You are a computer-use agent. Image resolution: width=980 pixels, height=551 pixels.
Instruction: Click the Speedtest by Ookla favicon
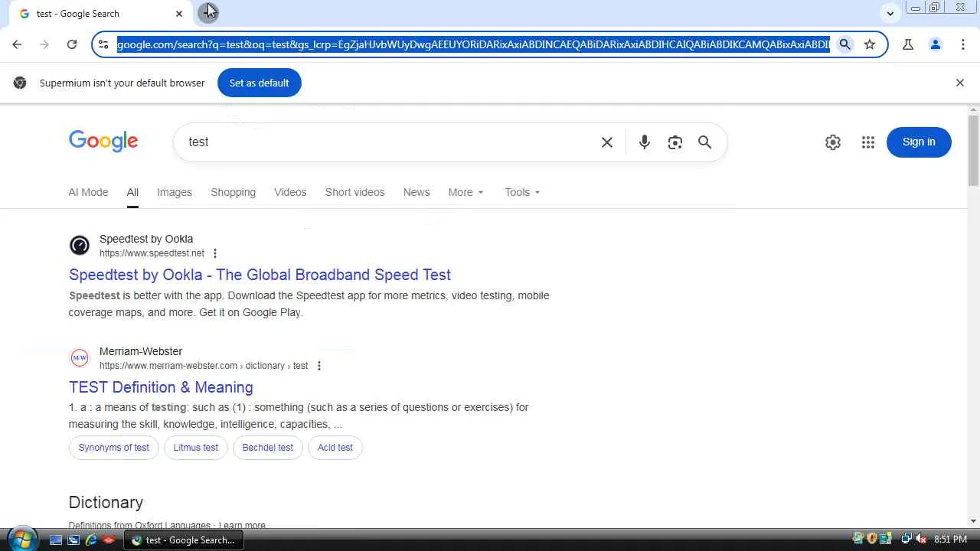coord(80,245)
